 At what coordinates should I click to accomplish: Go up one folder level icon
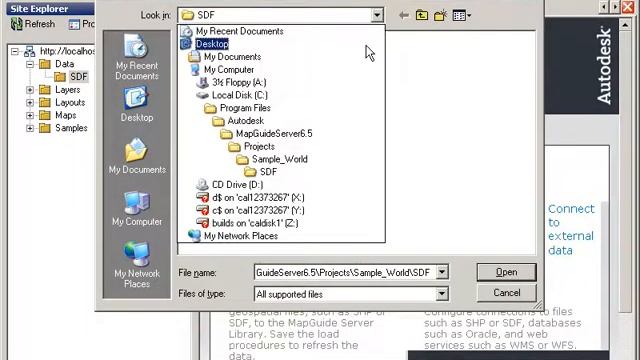tap(422, 16)
